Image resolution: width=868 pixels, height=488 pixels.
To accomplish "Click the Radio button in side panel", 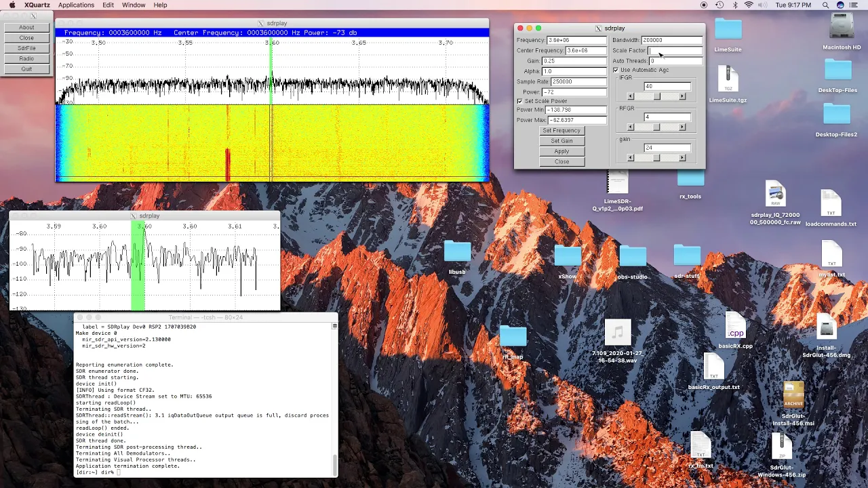I will pos(26,58).
